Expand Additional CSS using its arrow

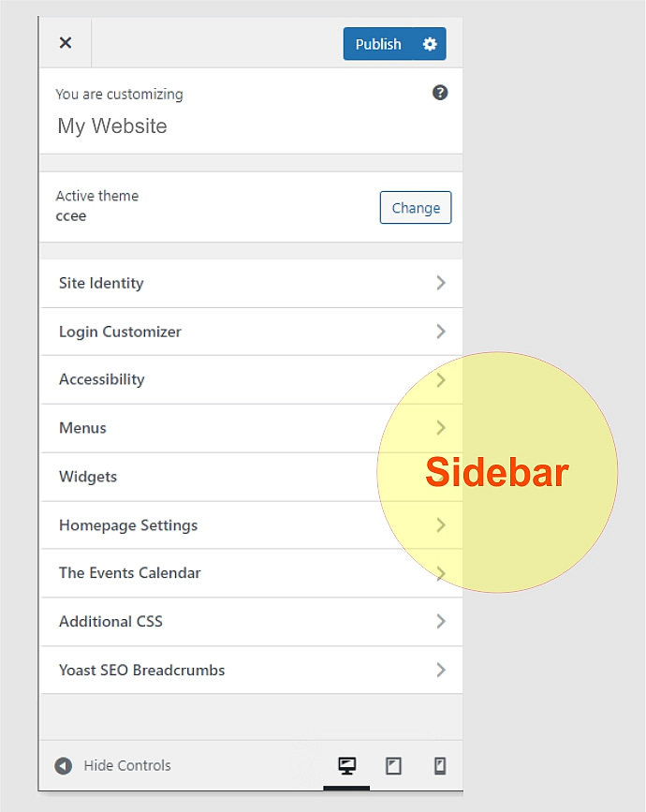tap(440, 621)
